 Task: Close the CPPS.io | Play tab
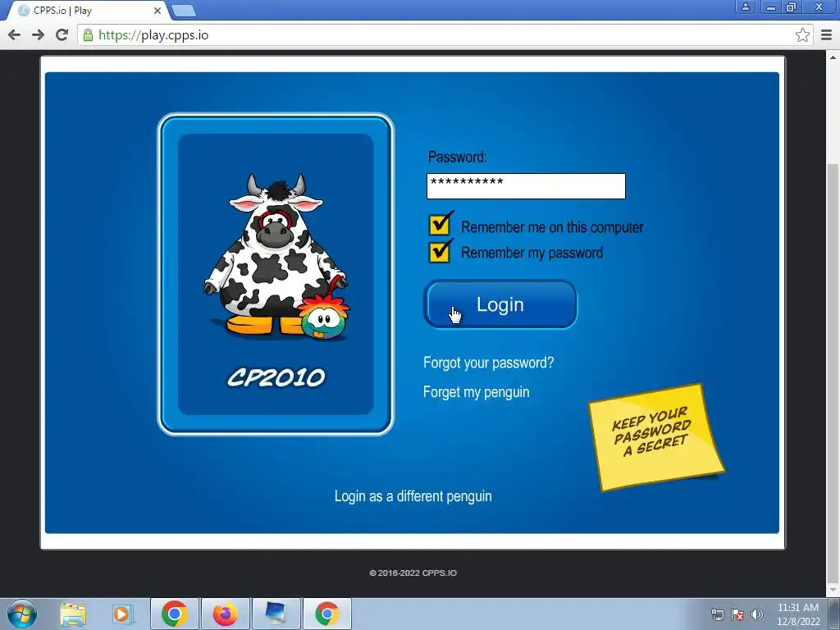click(x=157, y=11)
